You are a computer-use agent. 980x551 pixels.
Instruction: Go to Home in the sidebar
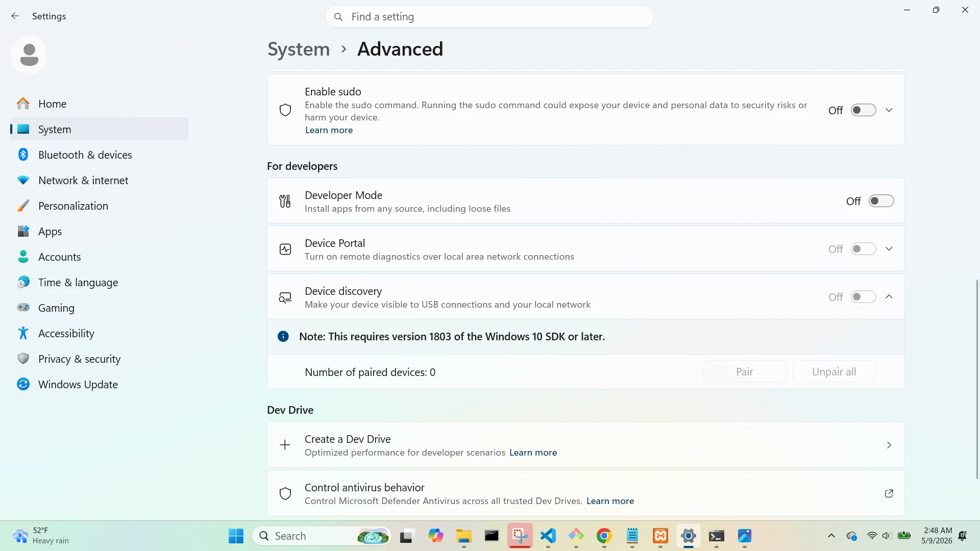point(99,104)
